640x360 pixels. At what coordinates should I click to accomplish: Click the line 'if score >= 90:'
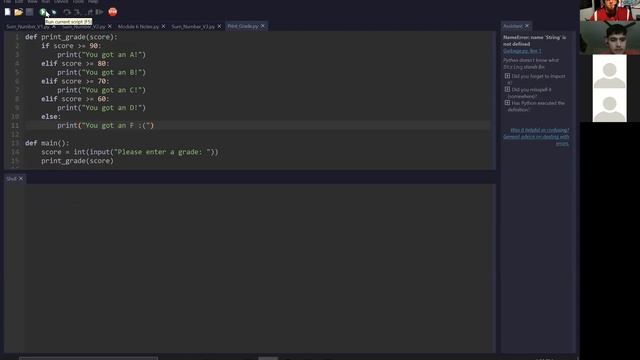(71, 46)
